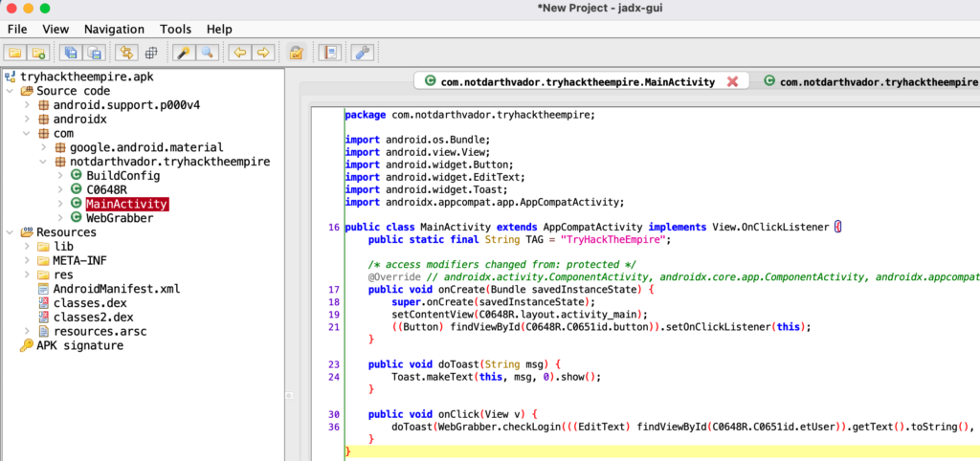Open APK signature entry
The width and height of the screenshot is (980, 461).
pos(80,345)
